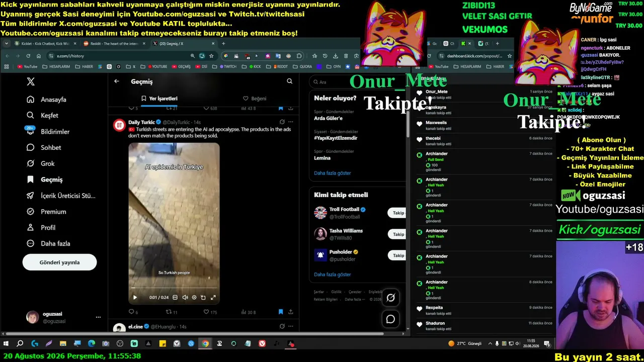Share the Daily Turkic post
The height and width of the screenshot is (362, 644).
coord(290,312)
